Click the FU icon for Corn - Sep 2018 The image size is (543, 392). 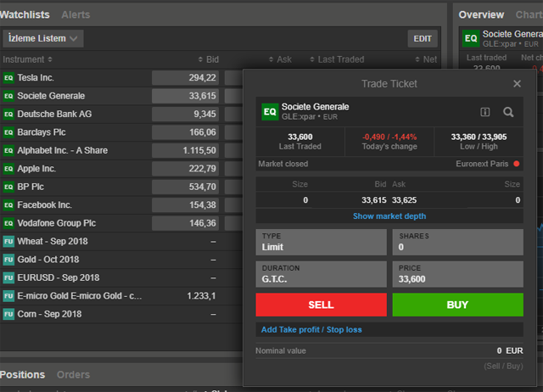[x=8, y=314]
